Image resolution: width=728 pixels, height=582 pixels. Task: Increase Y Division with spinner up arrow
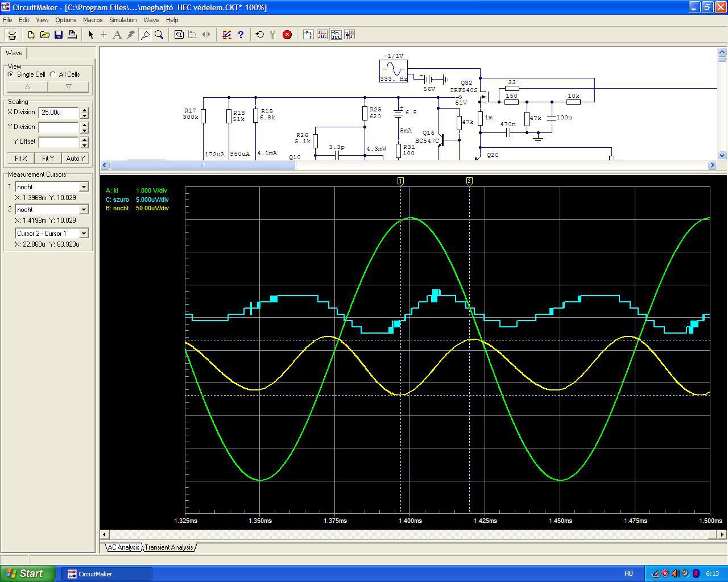[x=84, y=124]
